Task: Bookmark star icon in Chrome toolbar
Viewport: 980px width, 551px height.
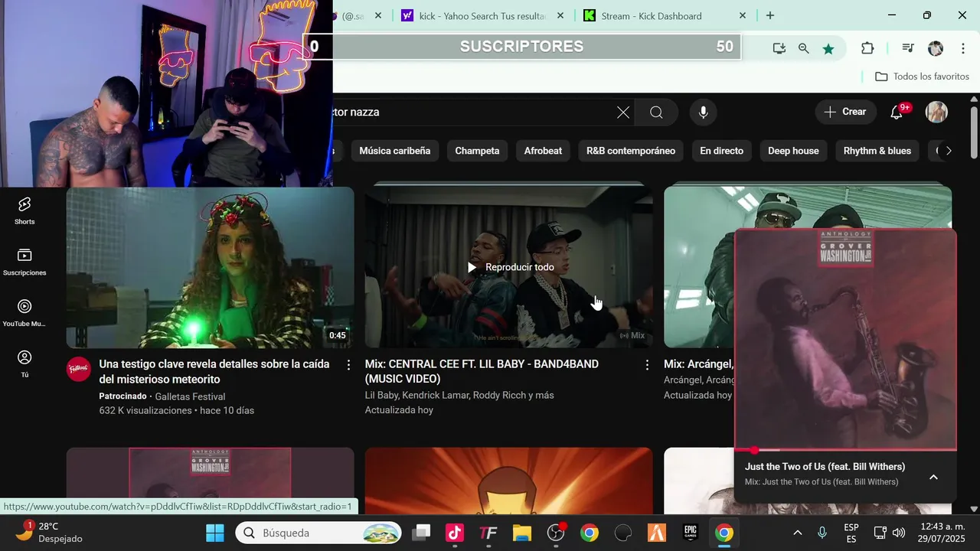Action: (x=828, y=48)
